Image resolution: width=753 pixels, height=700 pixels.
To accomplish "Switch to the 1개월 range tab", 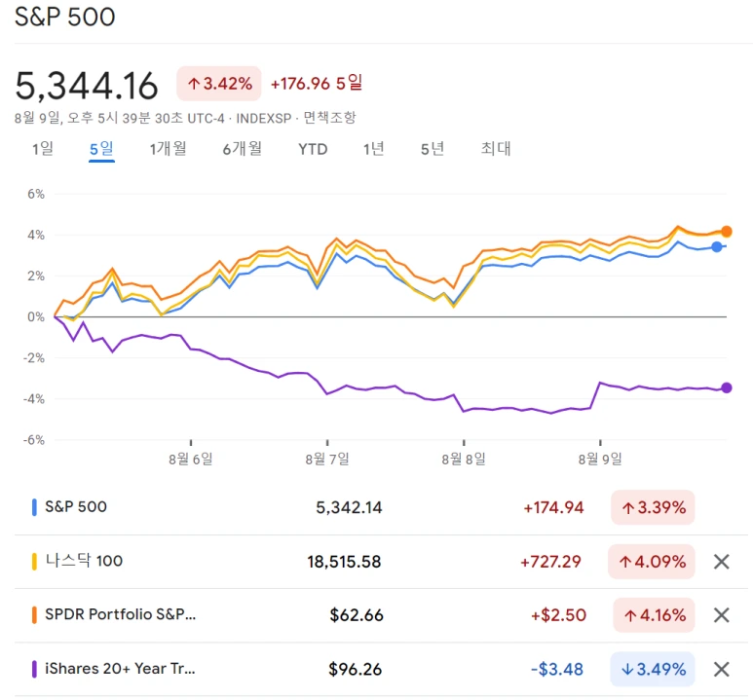I will point(169,149).
